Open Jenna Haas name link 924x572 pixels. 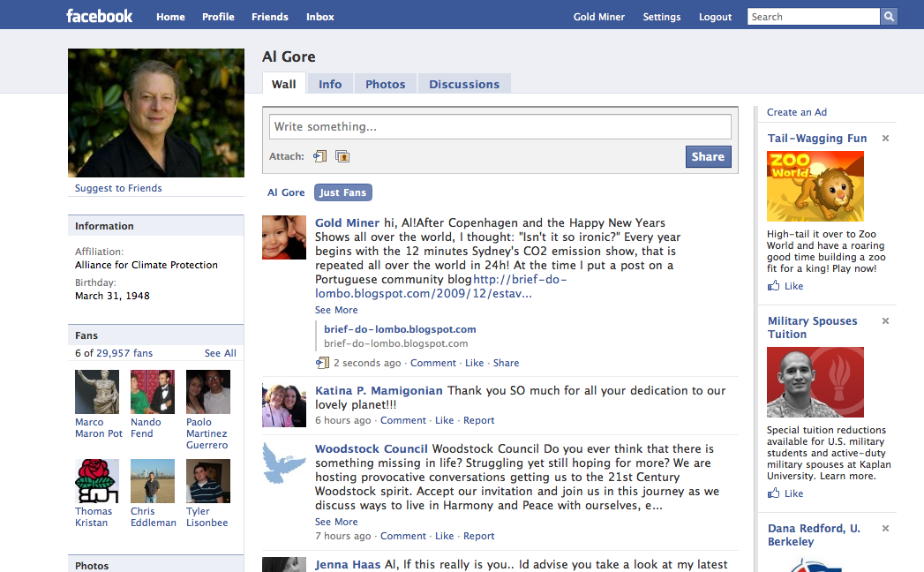pos(348,564)
